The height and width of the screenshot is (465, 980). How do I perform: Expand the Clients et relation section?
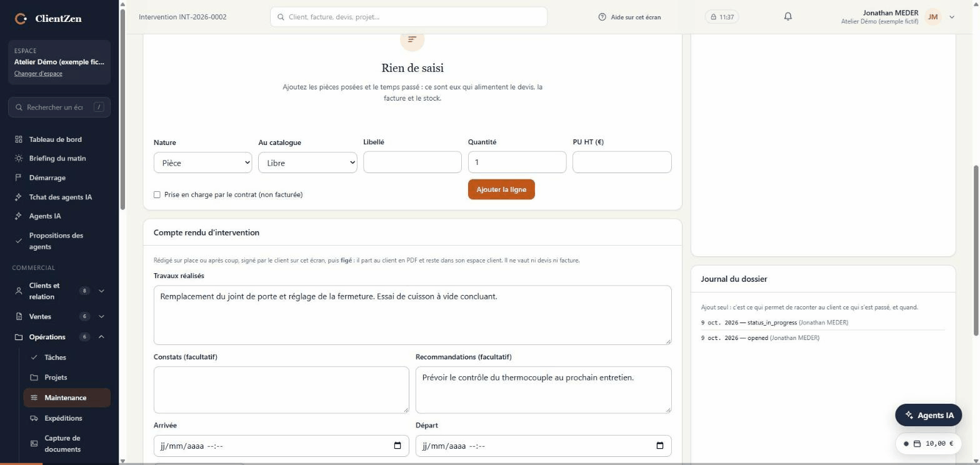[x=101, y=291]
